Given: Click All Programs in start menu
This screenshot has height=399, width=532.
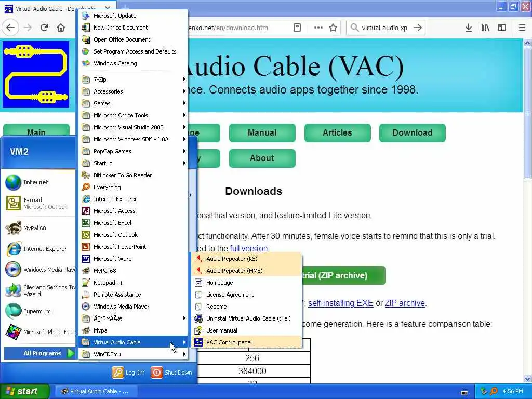Looking at the screenshot, I should [x=39, y=353].
